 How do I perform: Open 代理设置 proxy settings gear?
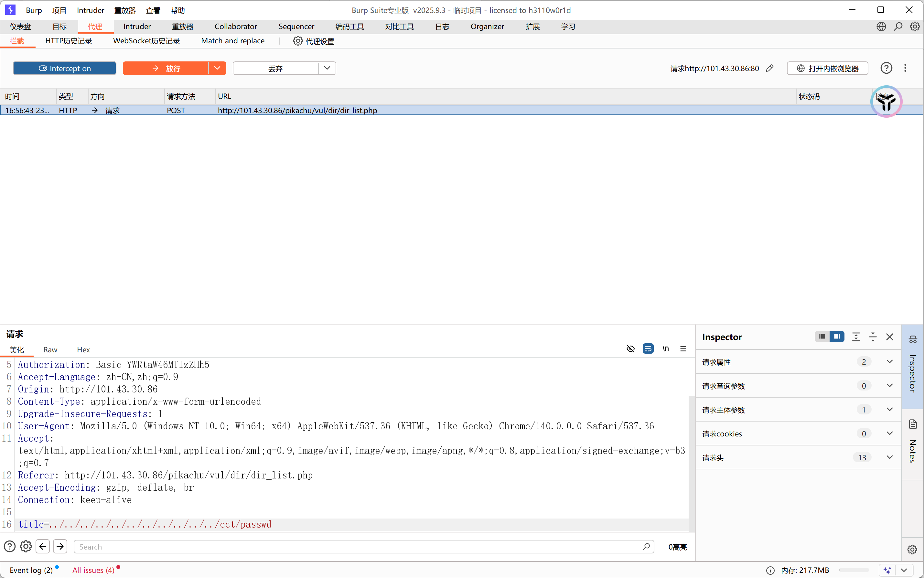click(298, 41)
